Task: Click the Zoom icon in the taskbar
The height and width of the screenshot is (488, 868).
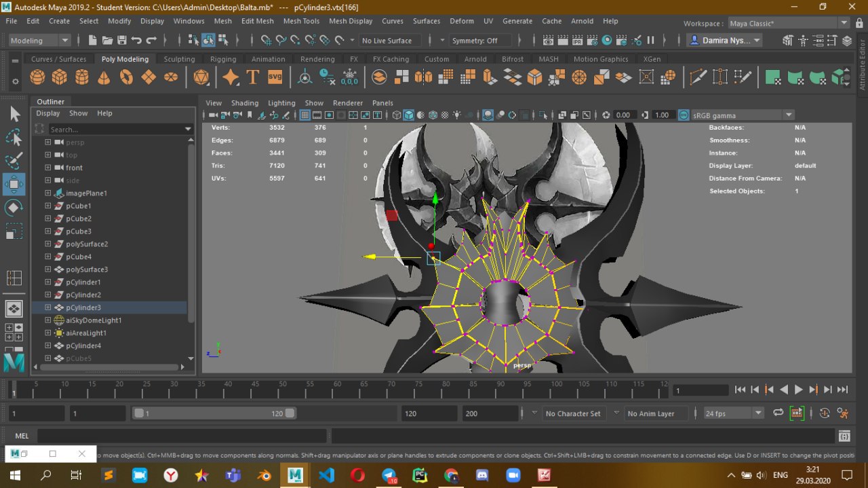Action: (513, 475)
